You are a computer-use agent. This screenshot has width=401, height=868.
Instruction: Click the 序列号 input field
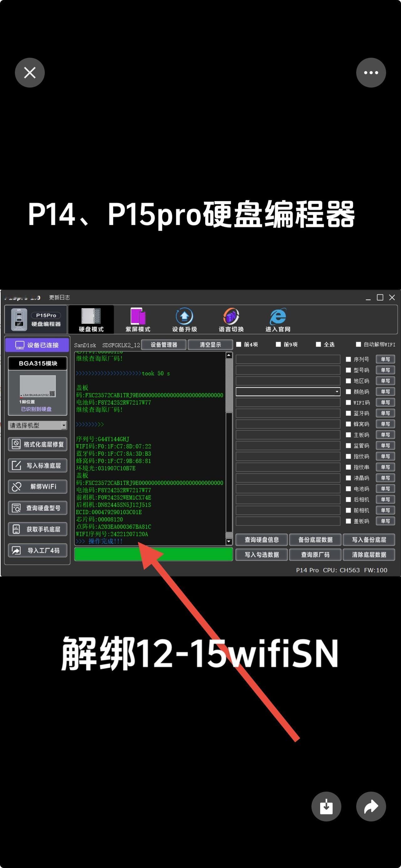288,359
